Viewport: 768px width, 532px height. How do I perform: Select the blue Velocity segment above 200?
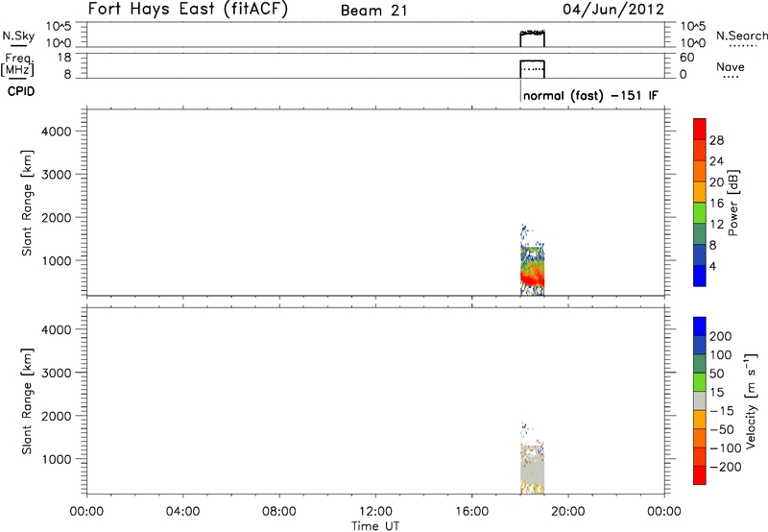point(700,326)
